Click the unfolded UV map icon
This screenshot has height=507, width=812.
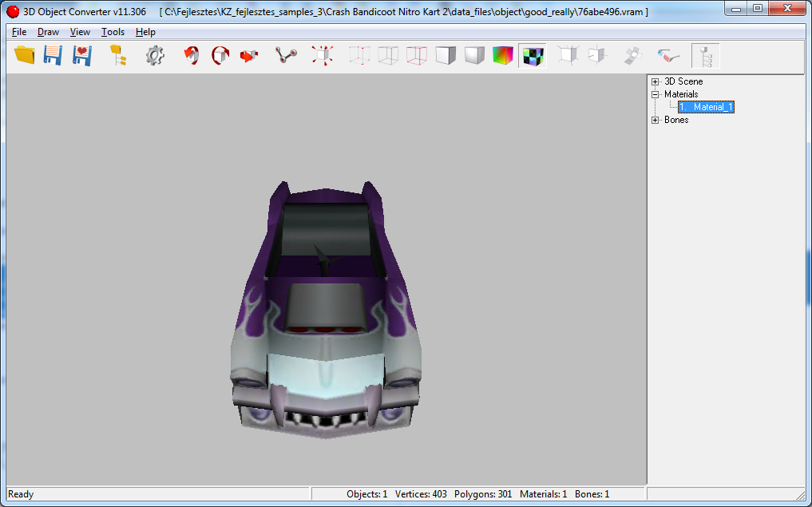(x=632, y=55)
